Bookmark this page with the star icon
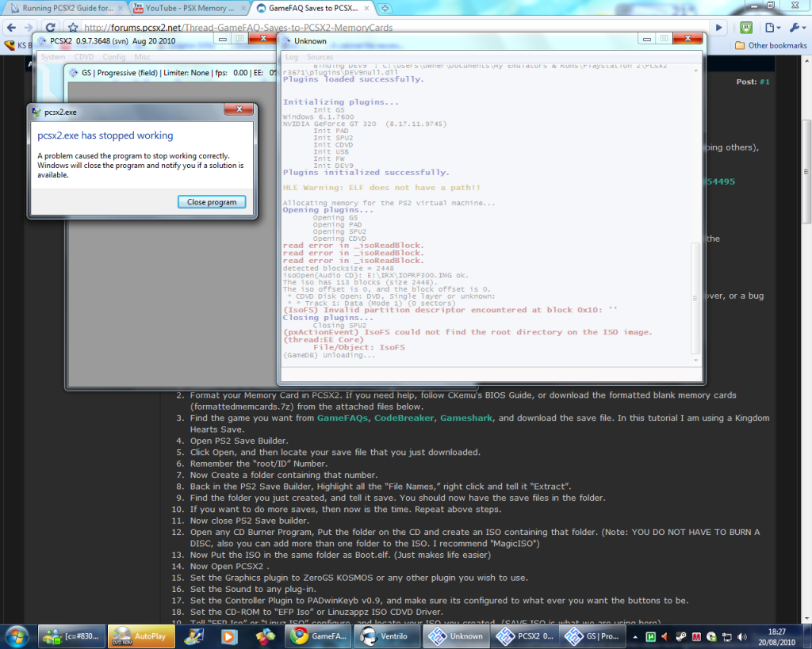Image resolution: width=812 pixels, height=649 pixels. click(x=73, y=28)
